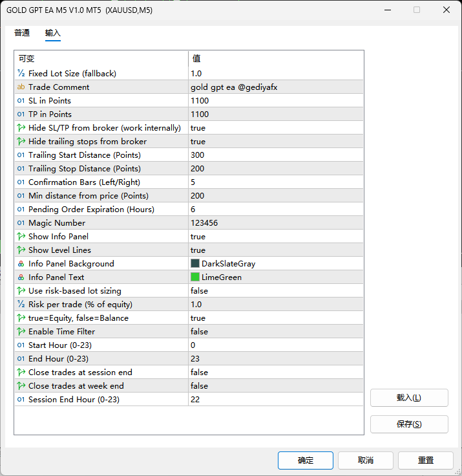Click the integer icon beside End Hour
462x476 pixels.
(21, 358)
